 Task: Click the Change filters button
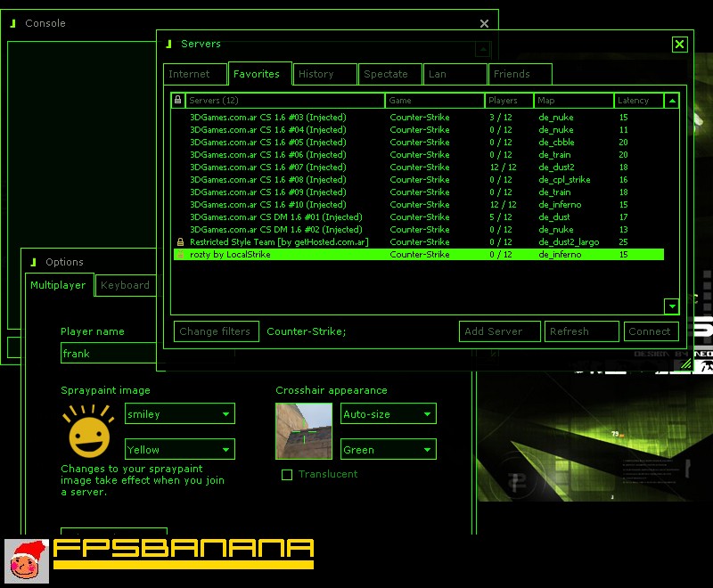pos(217,331)
